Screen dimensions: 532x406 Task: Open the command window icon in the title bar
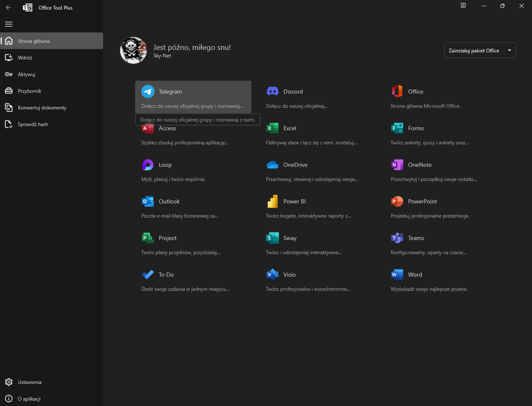pos(463,6)
